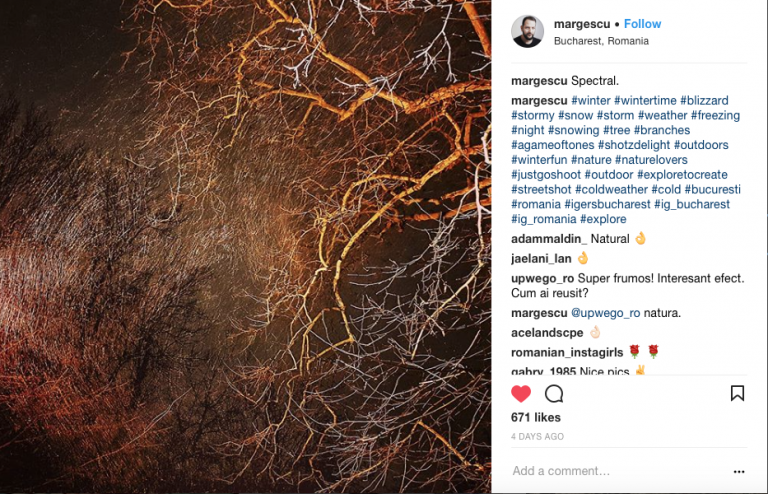The width and height of the screenshot is (768, 494).
Task: Follow the margescu account
Action: [642, 24]
